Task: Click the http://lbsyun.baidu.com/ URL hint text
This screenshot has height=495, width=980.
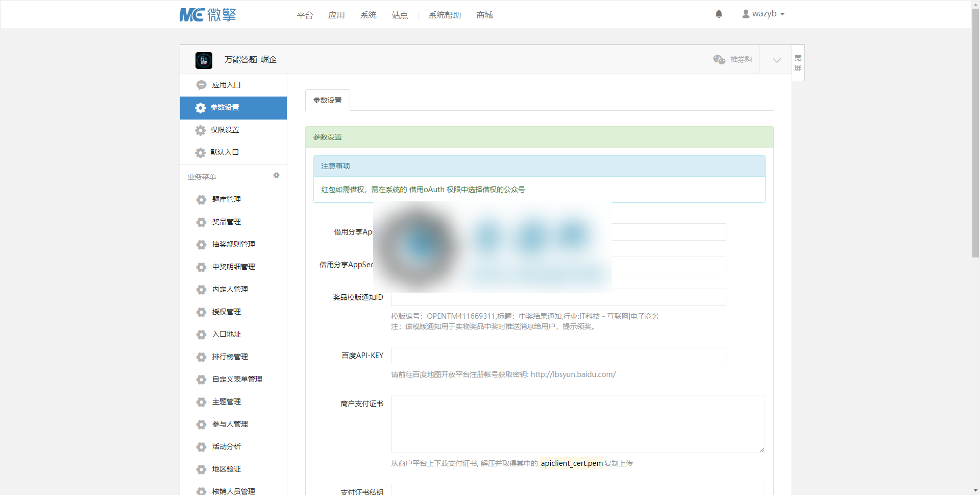Action: pos(573,374)
